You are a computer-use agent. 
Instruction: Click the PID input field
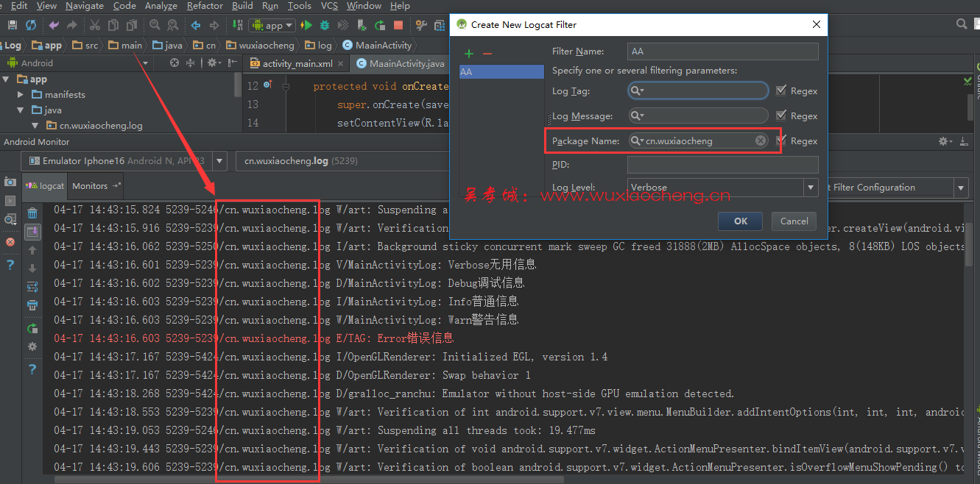tap(722, 165)
